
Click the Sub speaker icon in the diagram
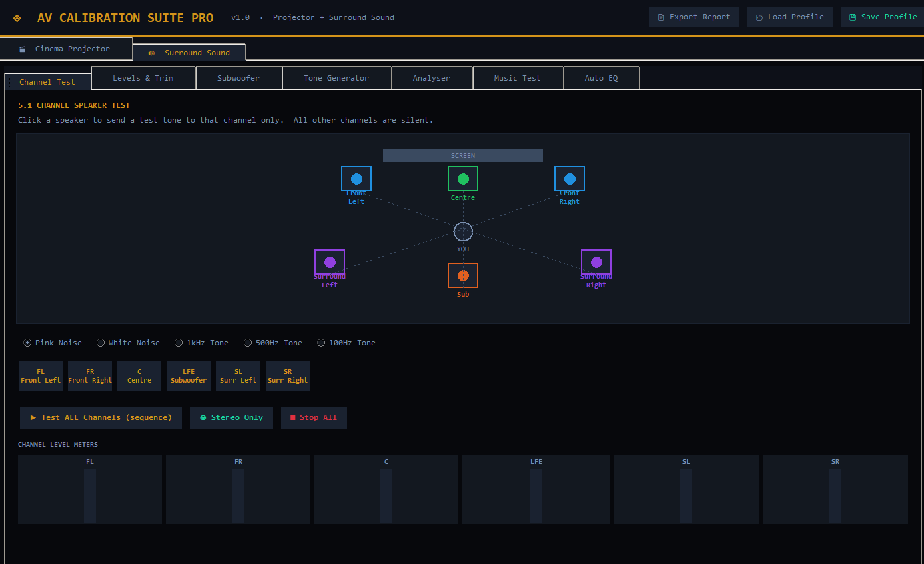[x=463, y=275]
